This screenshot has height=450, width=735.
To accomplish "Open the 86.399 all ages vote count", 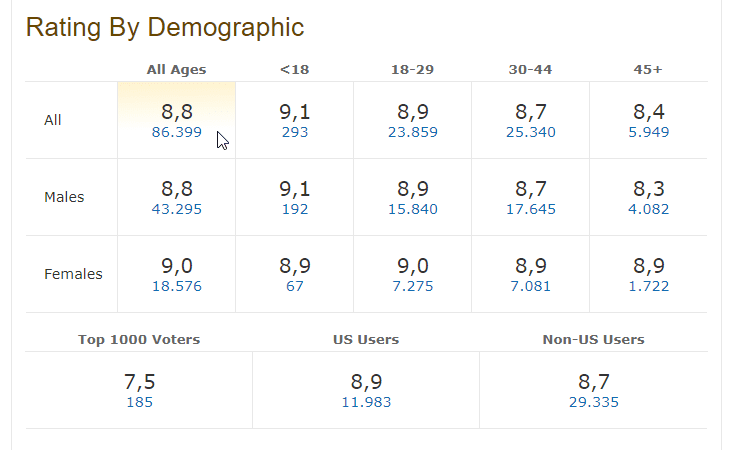I will [177, 132].
